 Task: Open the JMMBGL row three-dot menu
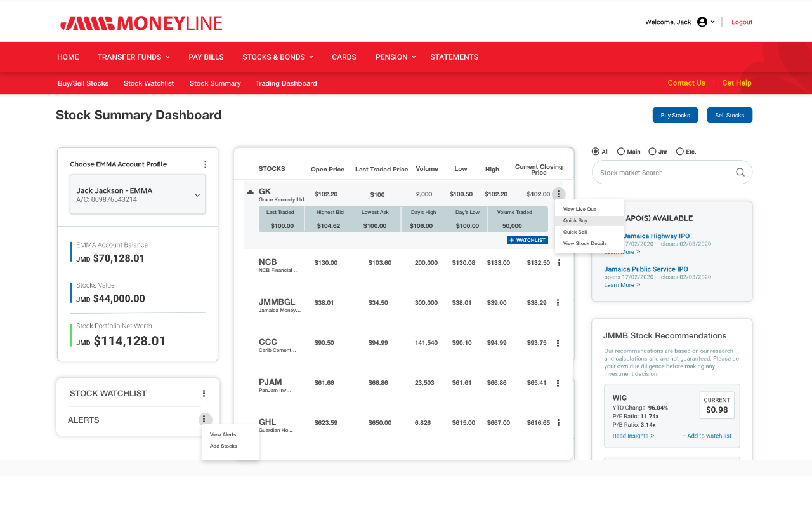(558, 303)
